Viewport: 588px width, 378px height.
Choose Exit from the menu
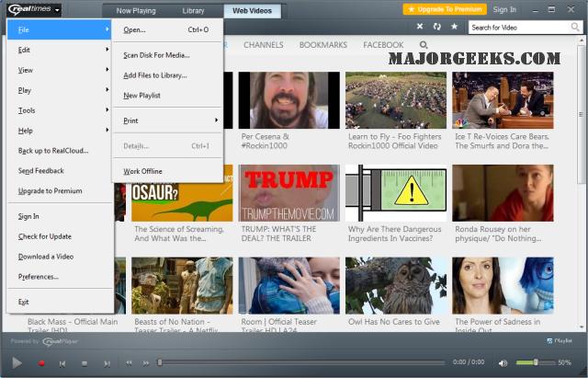pos(59,302)
